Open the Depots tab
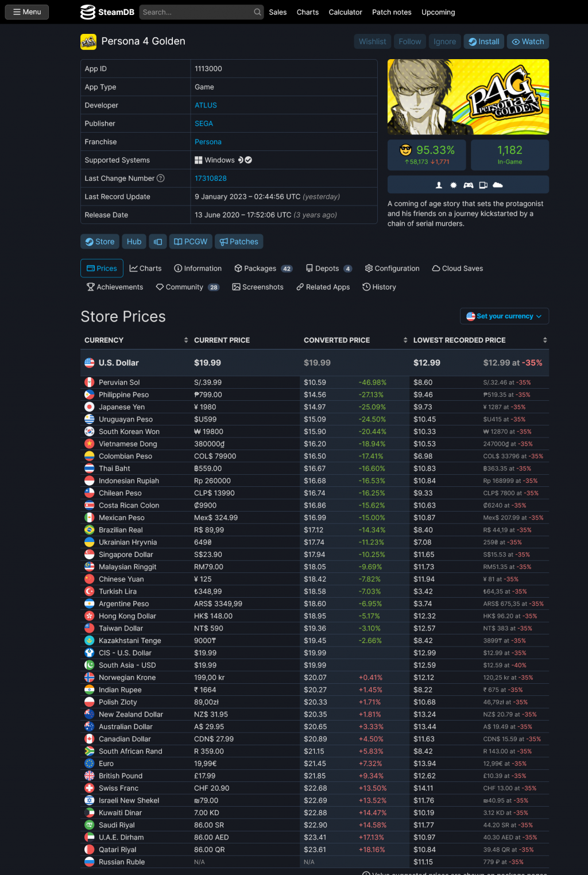The height and width of the screenshot is (875, 588). click(x=328, y=268)
